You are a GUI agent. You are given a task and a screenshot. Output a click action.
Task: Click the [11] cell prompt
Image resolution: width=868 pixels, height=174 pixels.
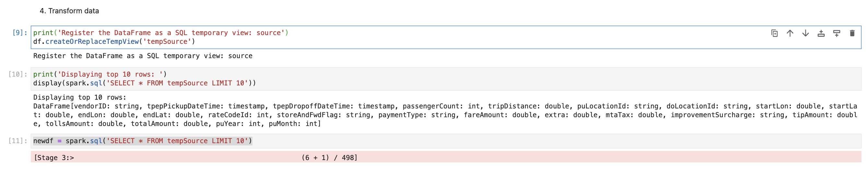click(x=18, y=141)
